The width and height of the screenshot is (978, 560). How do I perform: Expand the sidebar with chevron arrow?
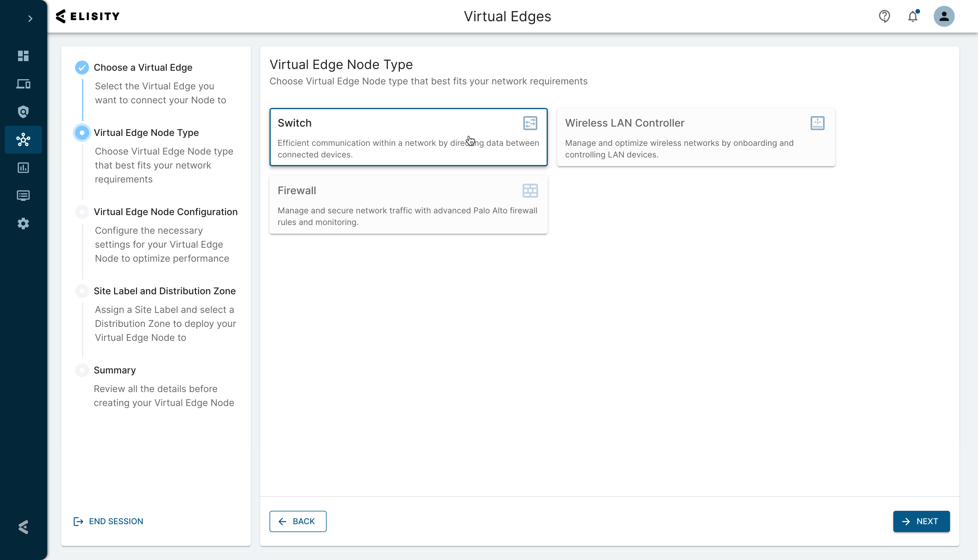pyautogui.click(x=30, y=18)
